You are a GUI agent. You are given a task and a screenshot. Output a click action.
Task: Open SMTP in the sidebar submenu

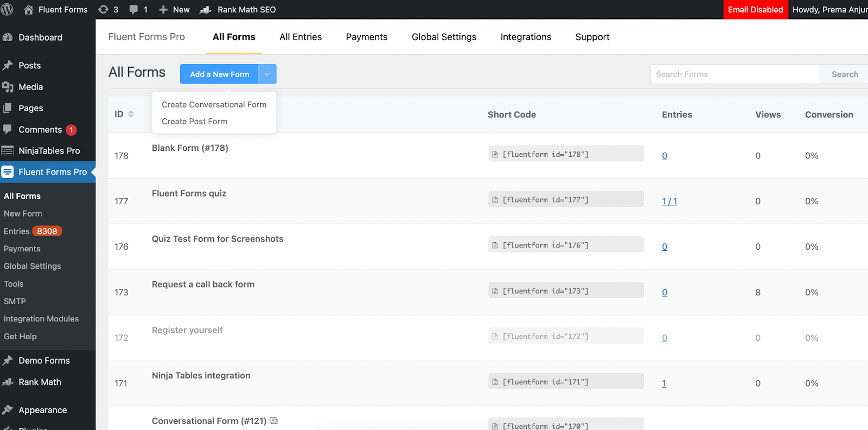(15, 301)
